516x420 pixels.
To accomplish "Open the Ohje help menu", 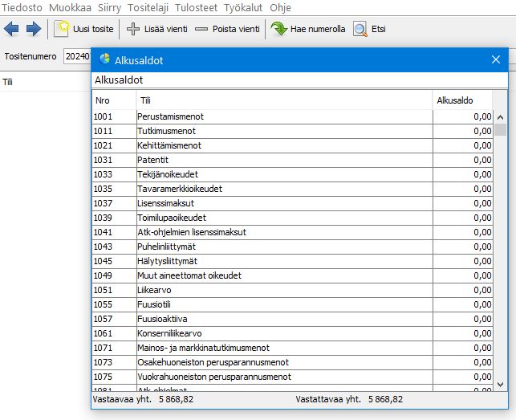I will pyautogui.click(x=281, y=7).
